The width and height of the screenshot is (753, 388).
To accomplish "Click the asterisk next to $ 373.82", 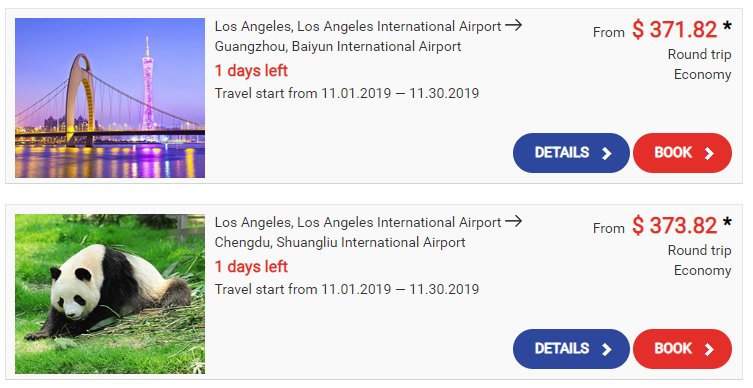I will pos(727,222).
